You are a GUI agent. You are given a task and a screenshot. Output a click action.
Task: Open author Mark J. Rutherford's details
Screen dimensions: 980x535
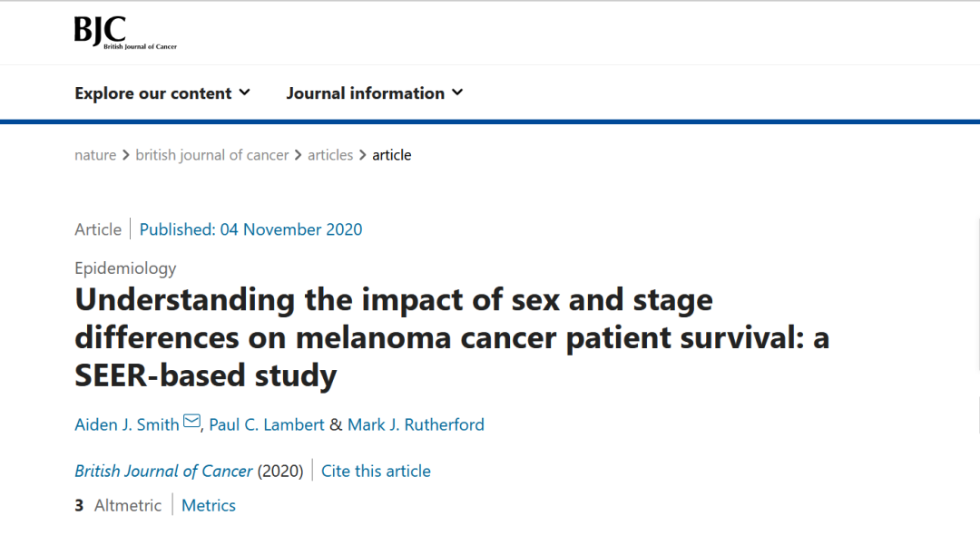click(416, 424)
